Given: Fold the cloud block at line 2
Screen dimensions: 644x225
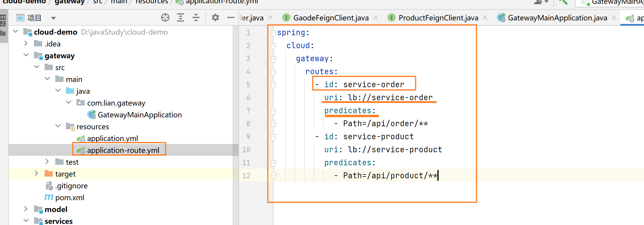Looking at the screenshot, I should click(x=273, y=46).
